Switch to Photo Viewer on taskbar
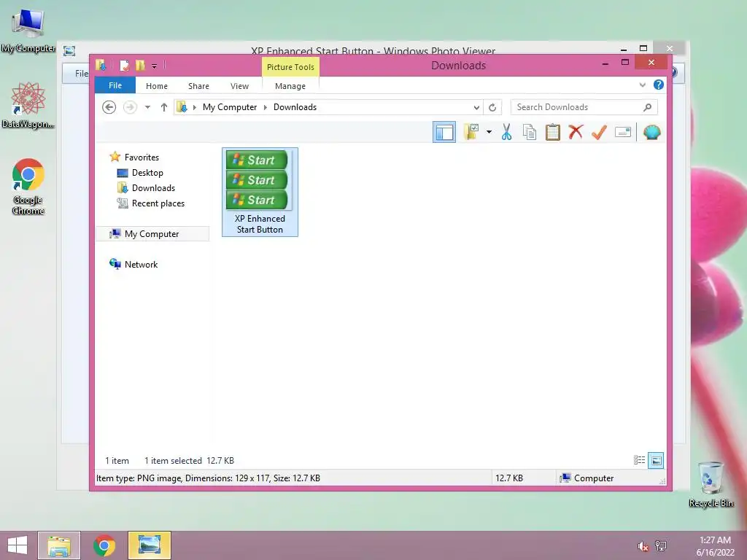The height and width of the screenshot is (560, 747). coord(150,545)
